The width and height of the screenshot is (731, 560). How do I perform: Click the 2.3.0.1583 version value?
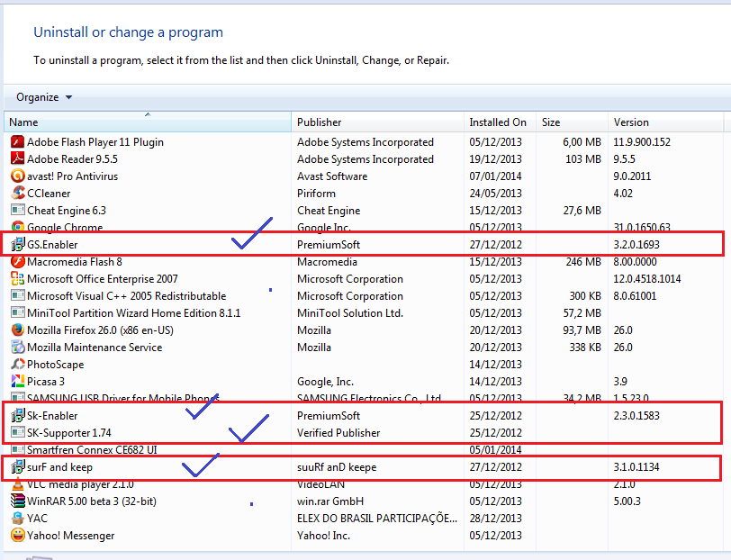pyautogui.click(x=636, y=415)
